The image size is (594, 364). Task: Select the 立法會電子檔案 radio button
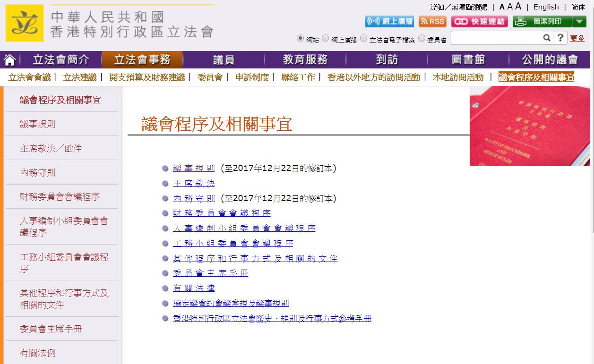(x=363, y=38)
